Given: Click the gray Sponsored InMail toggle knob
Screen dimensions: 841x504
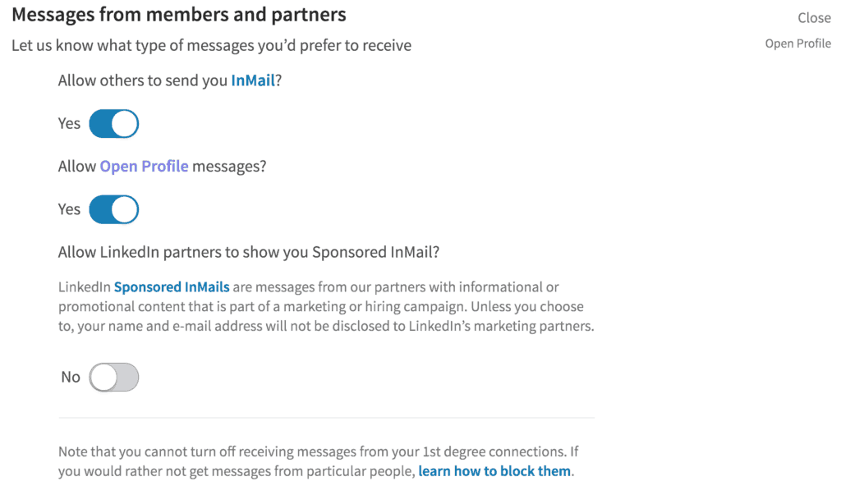Looking at the screenshot, I should tap(104, 377).
